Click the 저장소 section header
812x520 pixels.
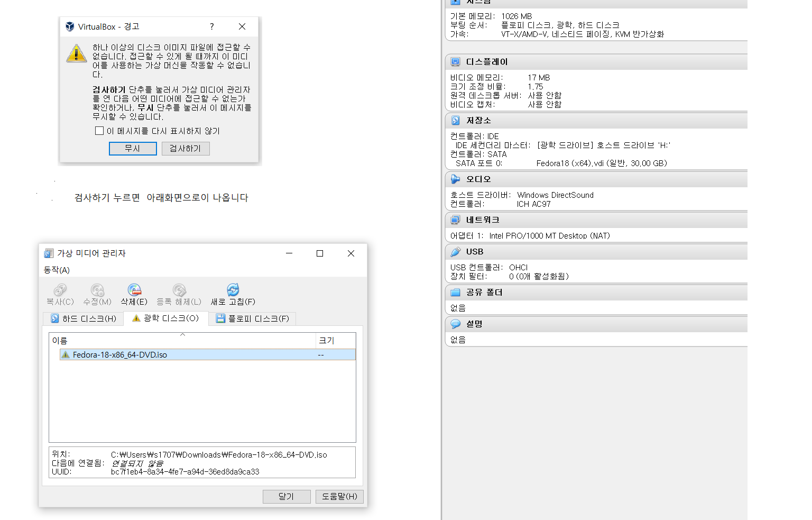(596, 121)
